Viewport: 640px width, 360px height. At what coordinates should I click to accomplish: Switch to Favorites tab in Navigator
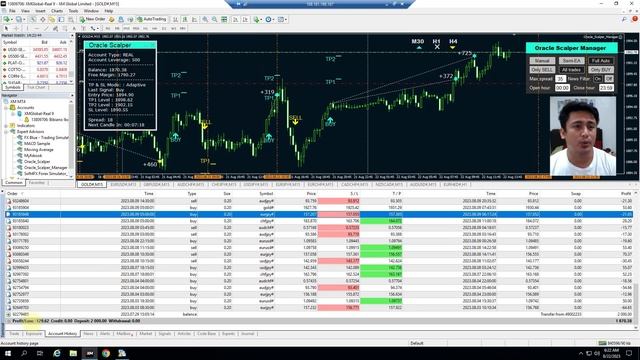pos(37,183)
